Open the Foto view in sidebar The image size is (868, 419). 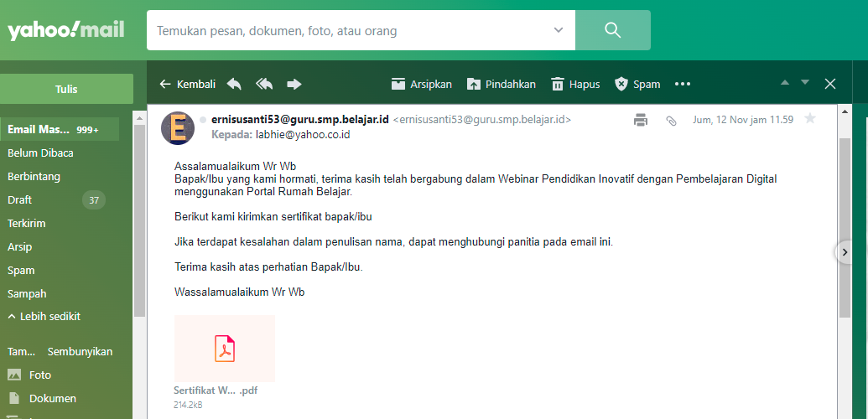[x=40, y=375]
